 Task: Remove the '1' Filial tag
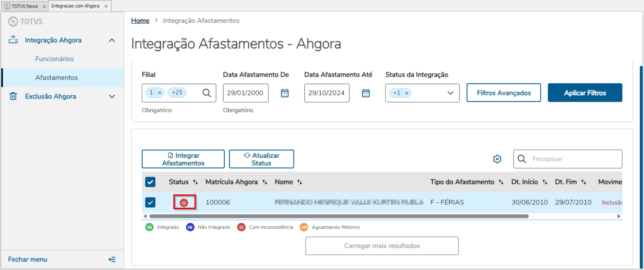pos(159,93)
